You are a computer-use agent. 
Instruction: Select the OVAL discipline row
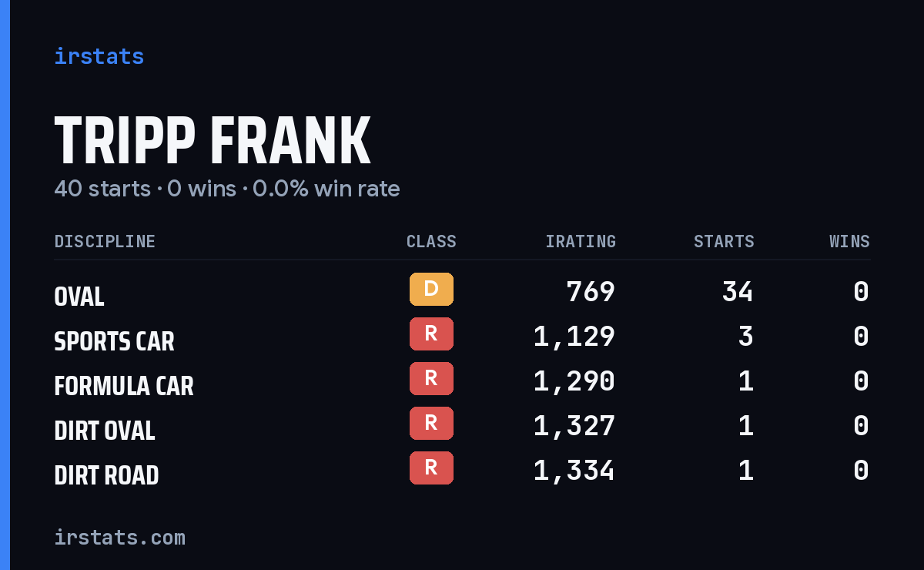click(462, 292)
